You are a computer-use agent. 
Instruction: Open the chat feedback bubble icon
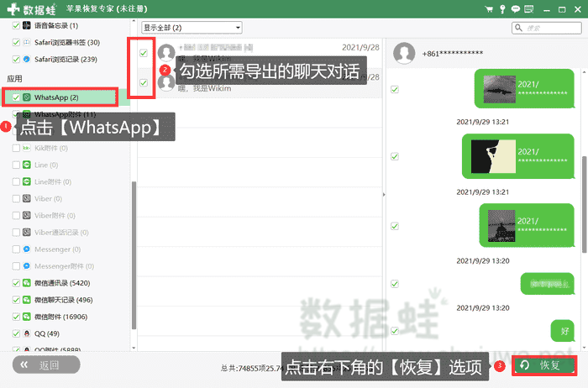point(516,9)
